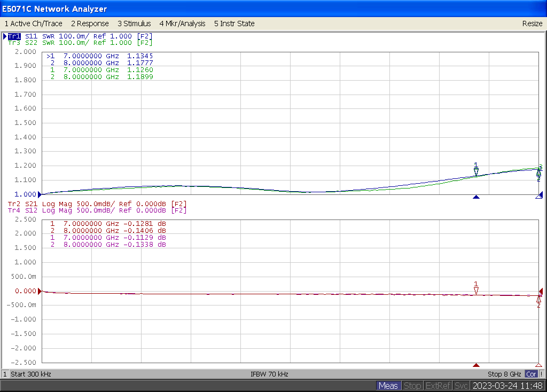This screenshot has height=392, width=547.
Task: Click the Resize button
Action: tap(532, 23)
